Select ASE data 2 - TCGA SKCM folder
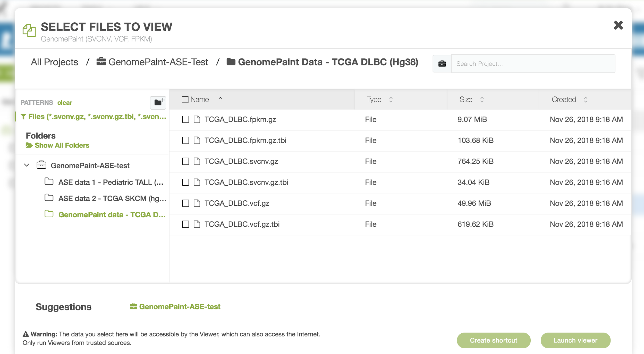The height and width of the screenshot is (354, 644). [x=112, y=198]
